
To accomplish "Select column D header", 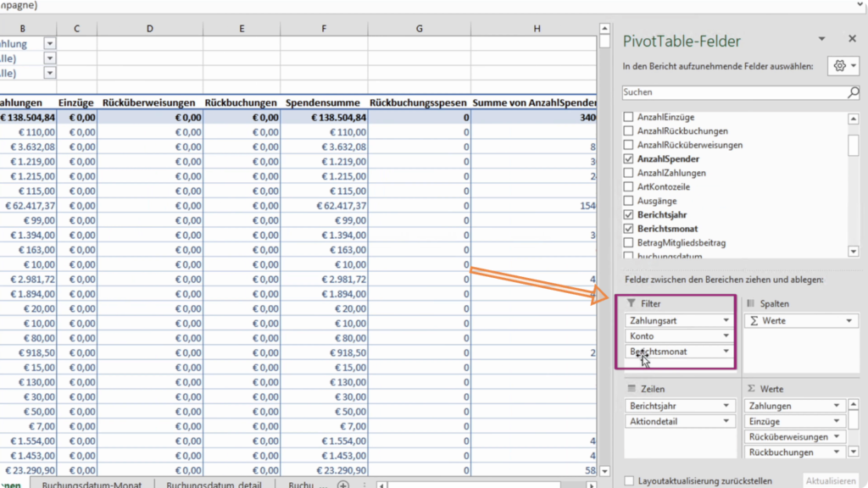I will [149, 28].
